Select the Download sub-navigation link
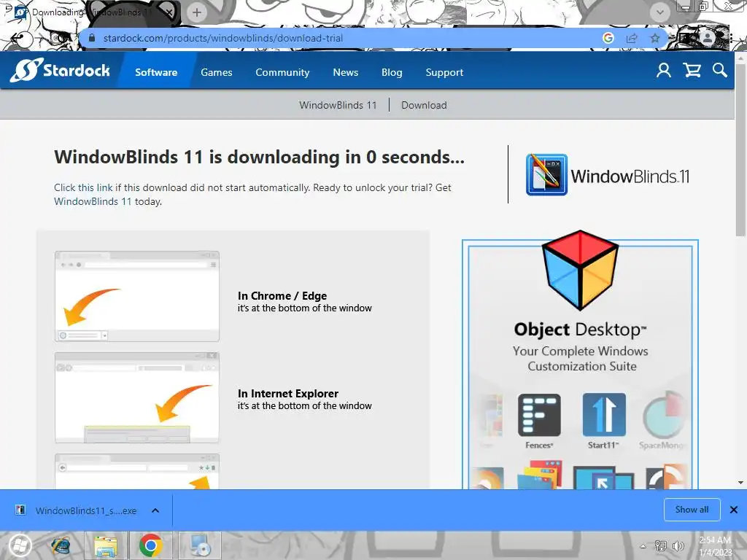The width and height of the screenshot is (747, 560). coord(424,105)
